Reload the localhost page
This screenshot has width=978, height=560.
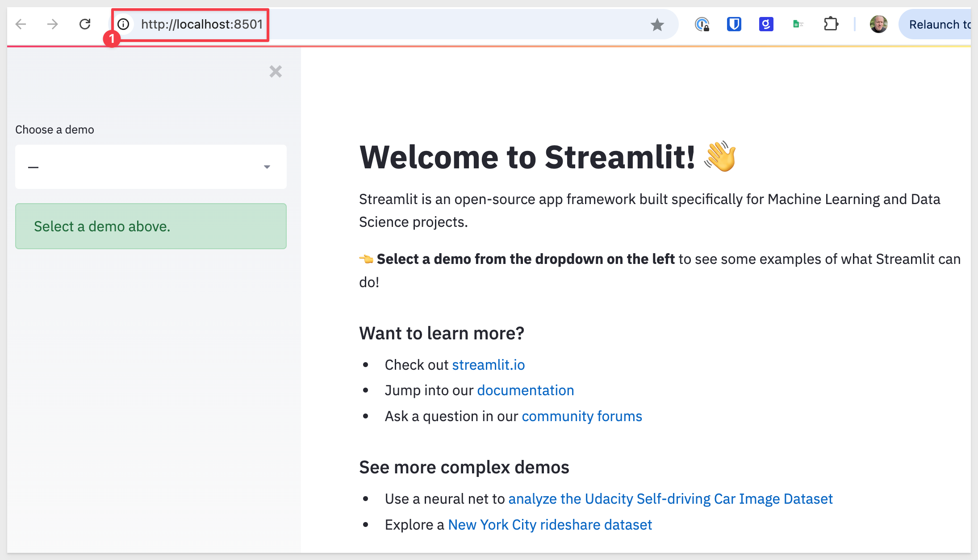pos(85,24)
